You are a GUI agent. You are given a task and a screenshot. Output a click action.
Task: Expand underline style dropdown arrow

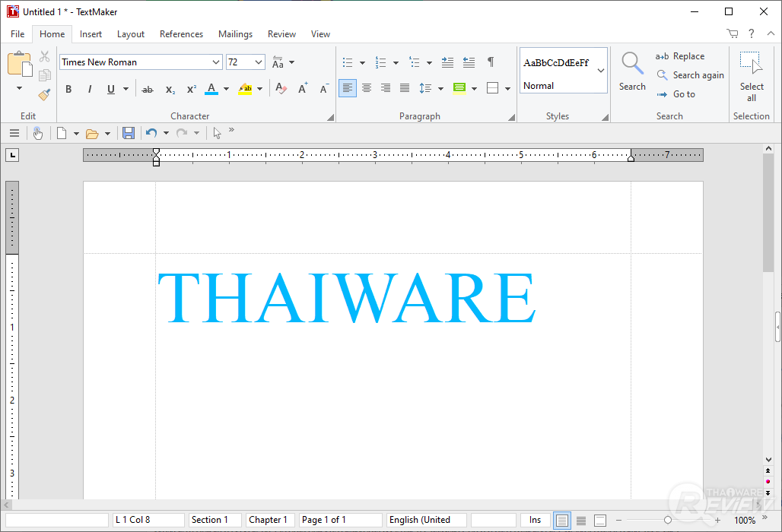126,89
